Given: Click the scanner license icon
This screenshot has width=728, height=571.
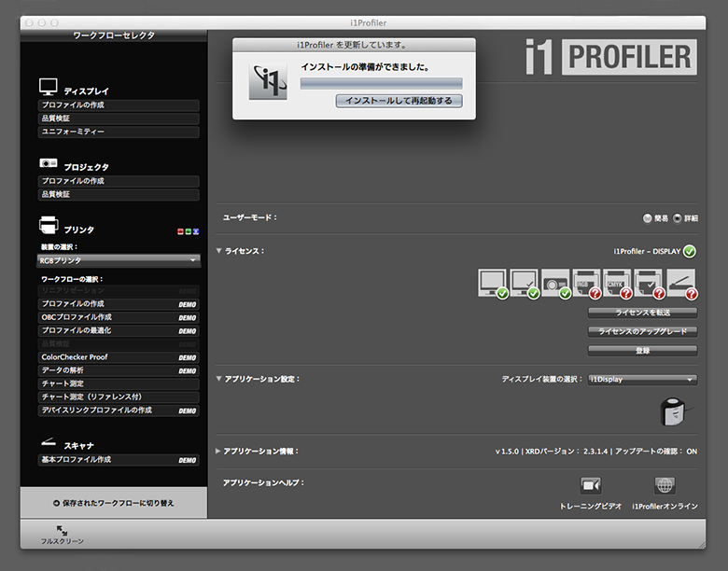Looking at the screenshot, I should tap(682, 282).
